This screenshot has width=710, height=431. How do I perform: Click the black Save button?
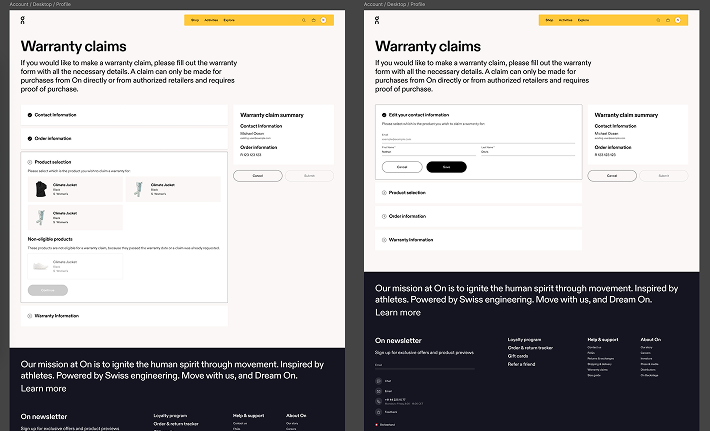[446, 167]
